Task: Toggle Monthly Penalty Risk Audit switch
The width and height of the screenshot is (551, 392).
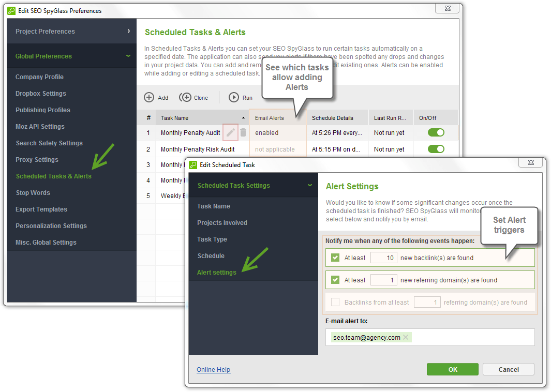Action: pyautogui.click(x=436, y=149)
